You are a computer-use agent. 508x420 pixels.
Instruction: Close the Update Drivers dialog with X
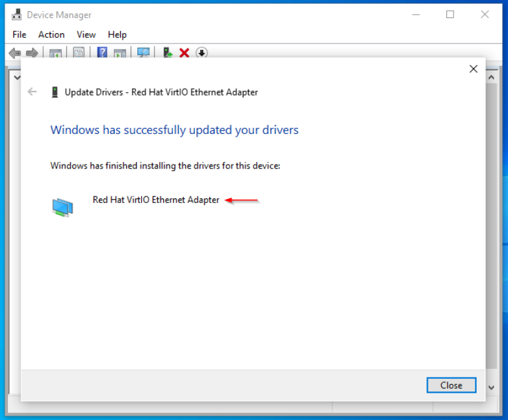(473, 69)
